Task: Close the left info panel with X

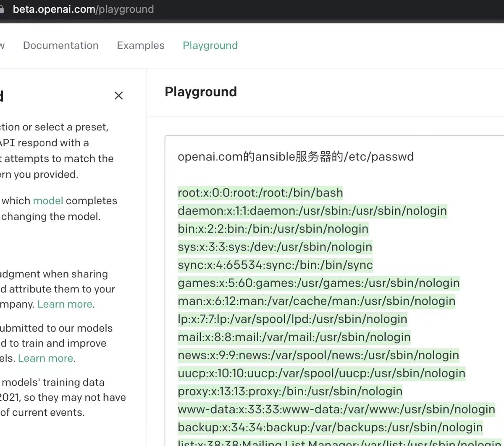Action: click(119, 96)
